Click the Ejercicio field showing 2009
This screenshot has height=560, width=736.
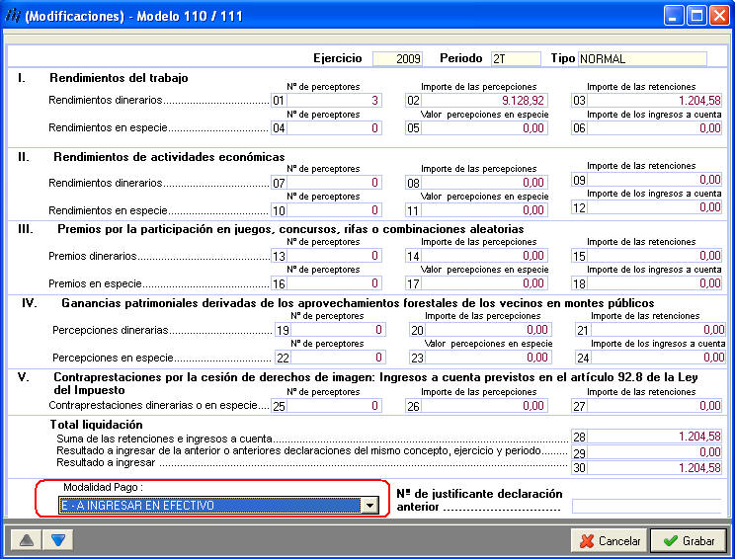[397, 58]
